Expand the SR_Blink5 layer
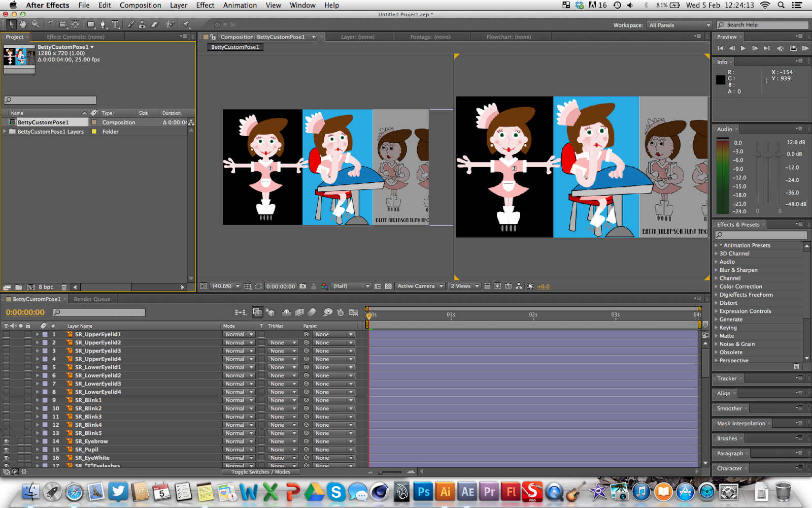Viewport: 812px width, 508px height. coord(37,433)
